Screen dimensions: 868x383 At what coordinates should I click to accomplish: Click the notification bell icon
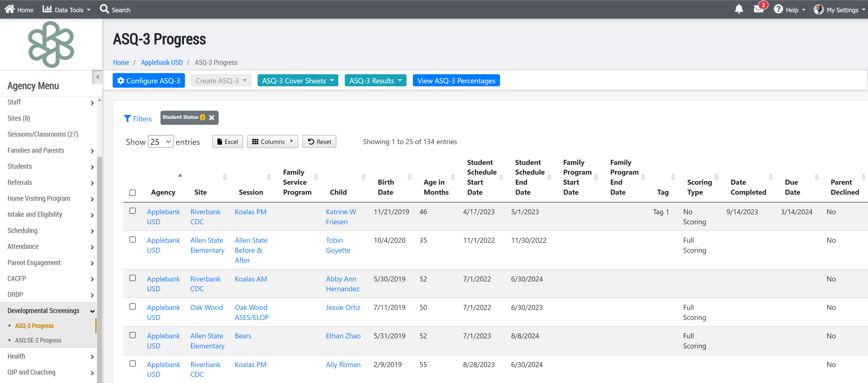point(738,9)
